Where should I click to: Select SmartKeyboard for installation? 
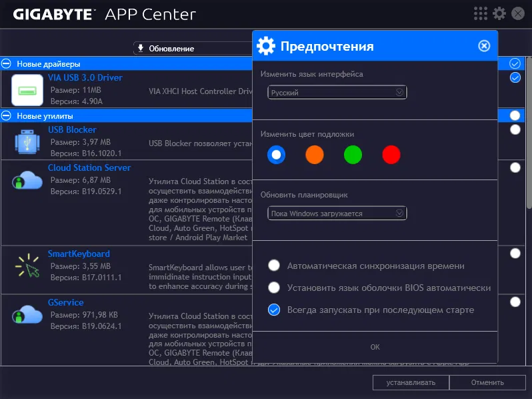[x=515, y=254]
